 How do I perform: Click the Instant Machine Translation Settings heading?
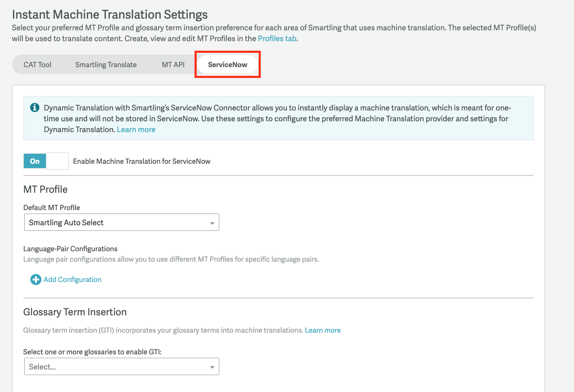pos(110,14)
